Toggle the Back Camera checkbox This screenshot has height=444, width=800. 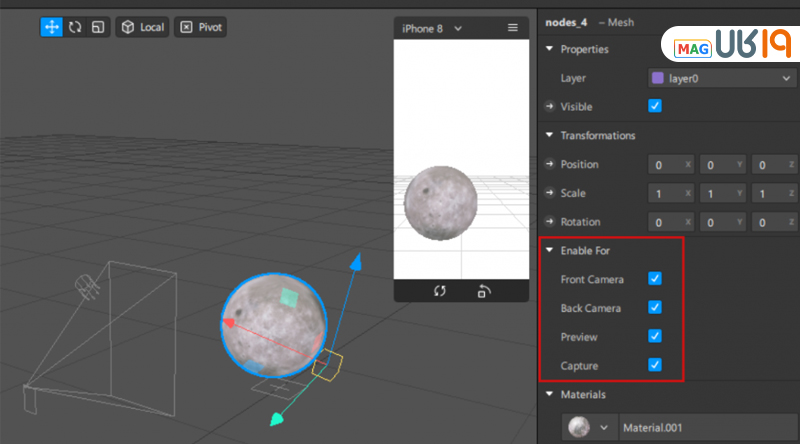(655, 307)
